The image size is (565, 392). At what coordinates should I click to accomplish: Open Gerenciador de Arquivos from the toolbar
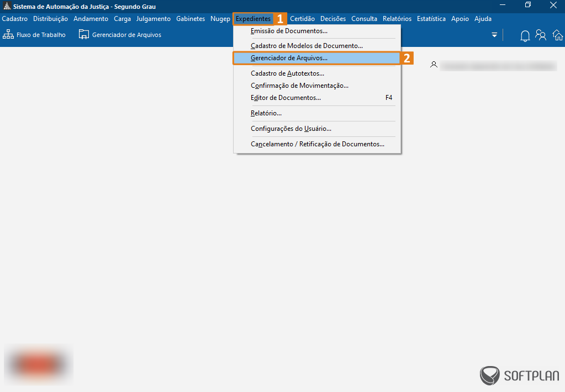point(120,35)
